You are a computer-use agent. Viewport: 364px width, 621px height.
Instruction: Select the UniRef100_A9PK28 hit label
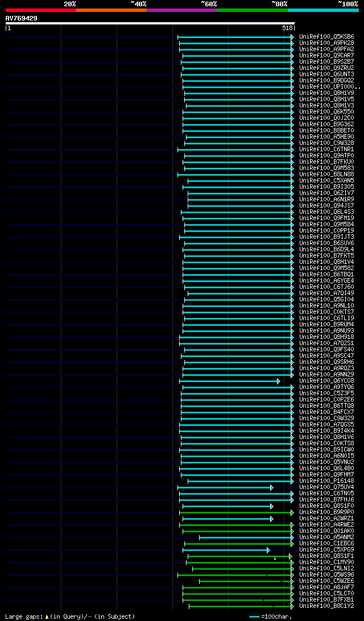(x=327, y=43)
